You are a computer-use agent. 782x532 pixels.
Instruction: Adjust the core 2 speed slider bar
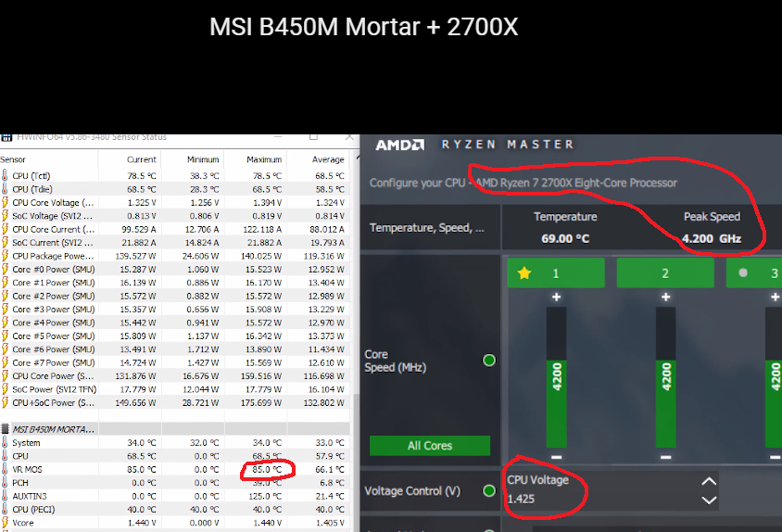coord(666,377)
